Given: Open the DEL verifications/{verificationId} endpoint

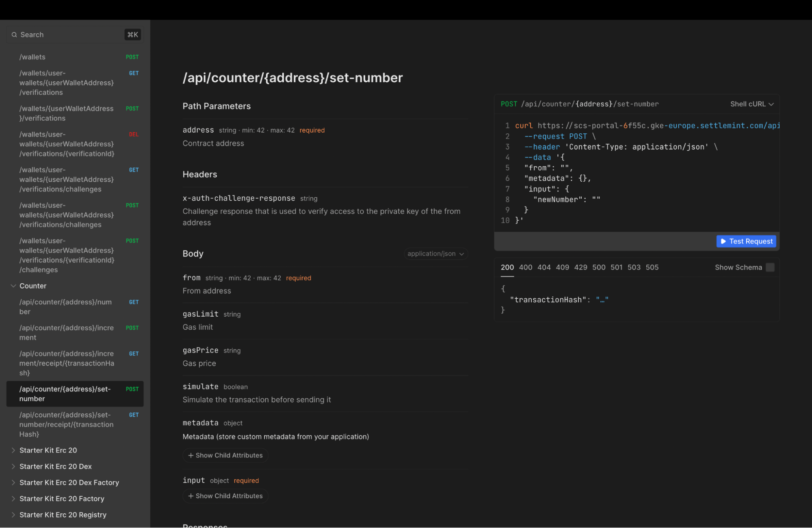Looking at the screenshot, I should [x=75, y=144].
